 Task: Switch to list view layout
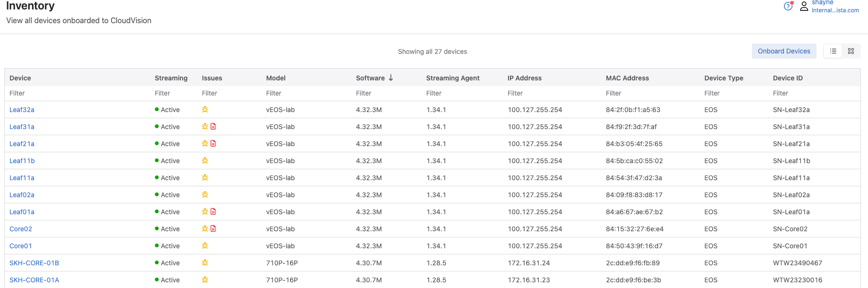833,51
